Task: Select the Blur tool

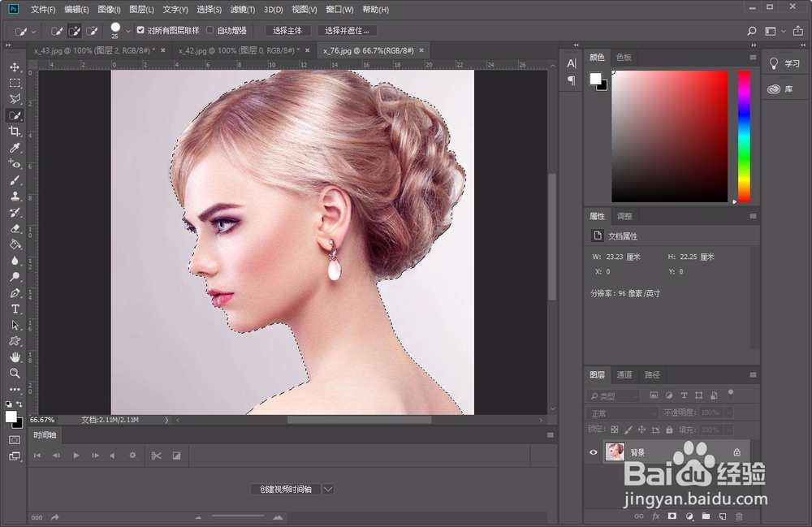Action: 15,261
